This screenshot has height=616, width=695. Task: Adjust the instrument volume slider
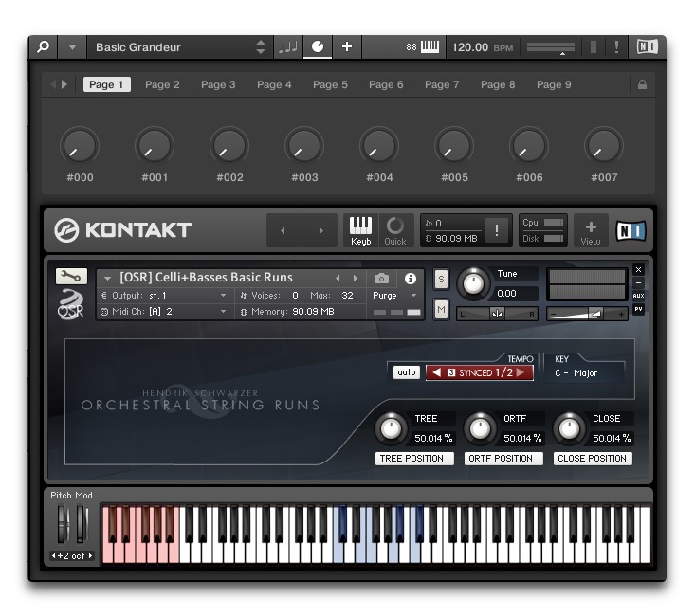click(587, 314)
